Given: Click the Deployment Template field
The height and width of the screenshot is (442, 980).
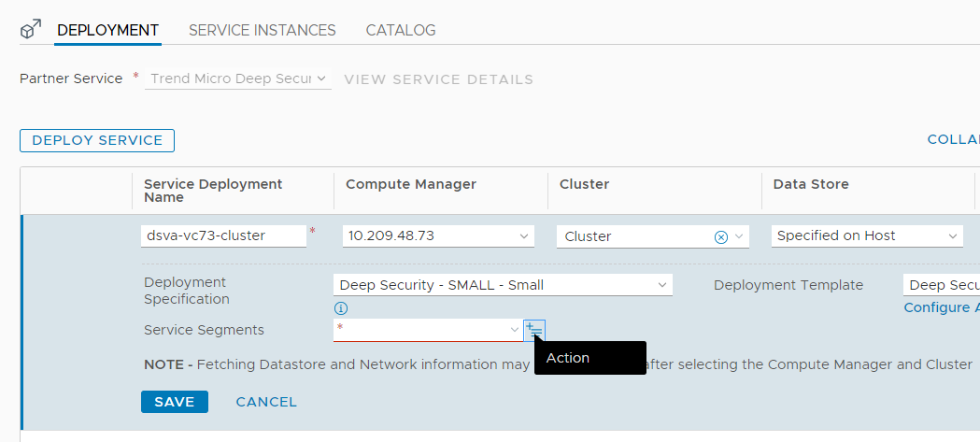Looking at the screenshot, I should click(x=941, y=285).
